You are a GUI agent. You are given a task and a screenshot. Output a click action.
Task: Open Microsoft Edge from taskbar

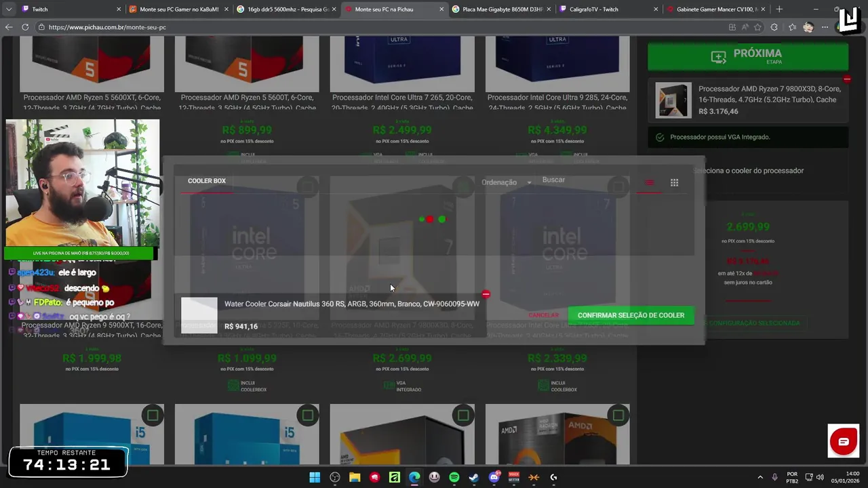[414, 477]
